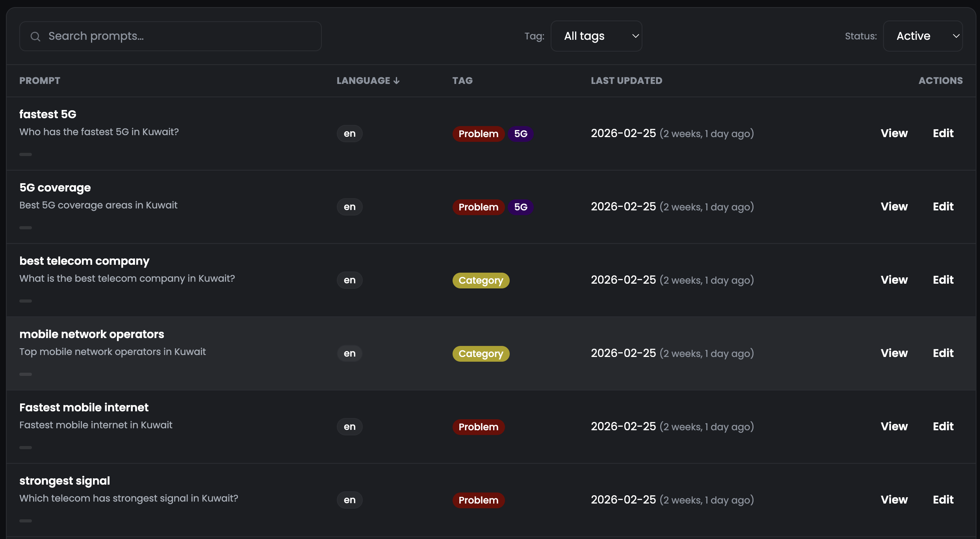
Task: Click the 5G tag on 5G coverage row
Action: (x=520, y=207)
